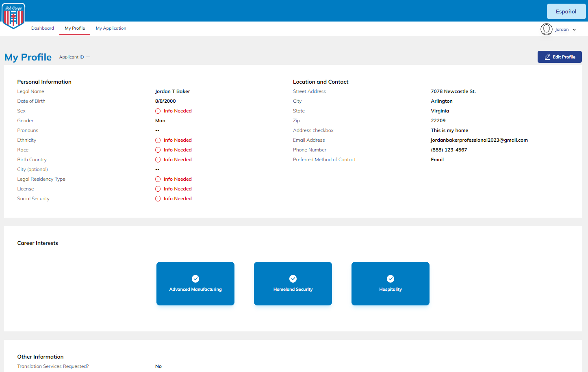
Task: Toggle the Advanced Manufacturing checkmark
Action: coord(195,279)
